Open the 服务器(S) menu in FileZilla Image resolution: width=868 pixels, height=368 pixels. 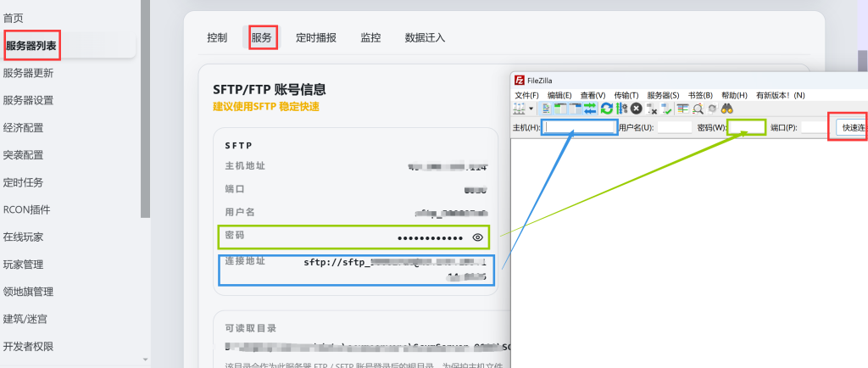[663, 95]
